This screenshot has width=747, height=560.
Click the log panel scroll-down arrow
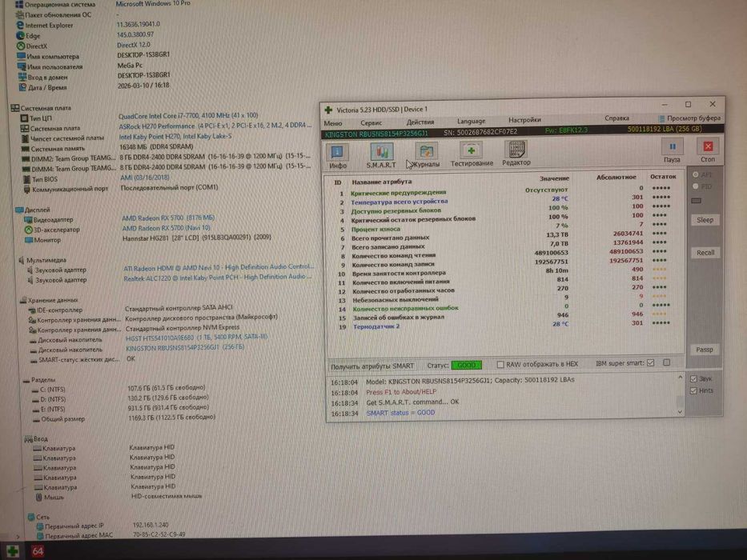click(x=680, y=412)
